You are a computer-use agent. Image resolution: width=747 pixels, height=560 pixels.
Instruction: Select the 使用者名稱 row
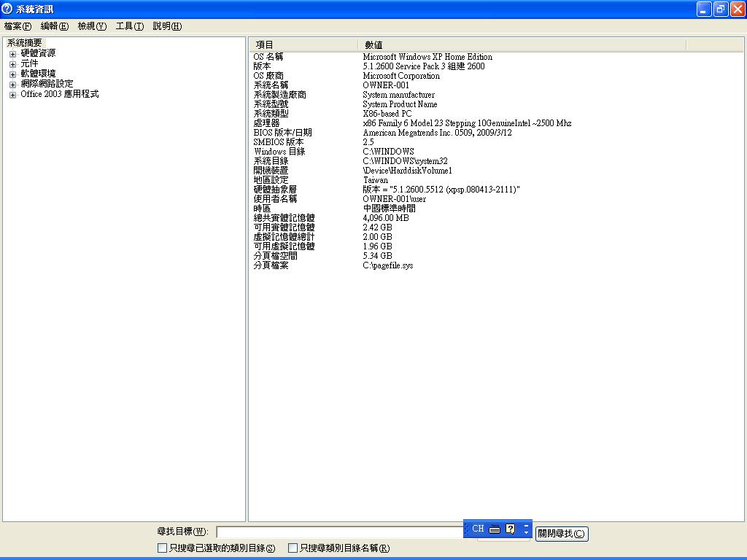[x=495, y=199]
